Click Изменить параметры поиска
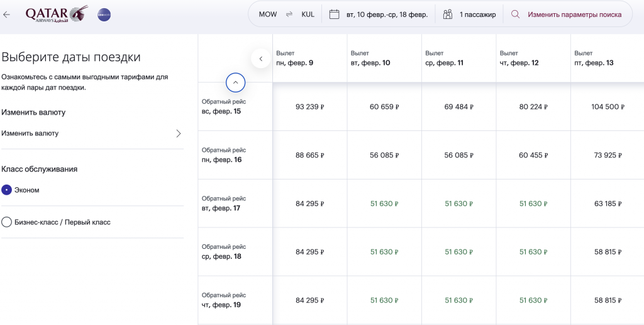This screenshot has height=325, width=644. 574,14
